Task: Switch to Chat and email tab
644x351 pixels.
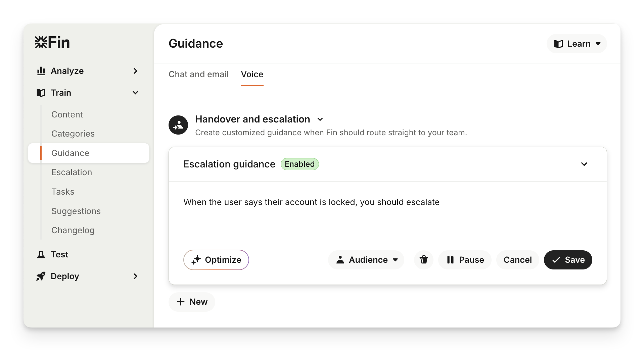Action: [x=198, y=74]
